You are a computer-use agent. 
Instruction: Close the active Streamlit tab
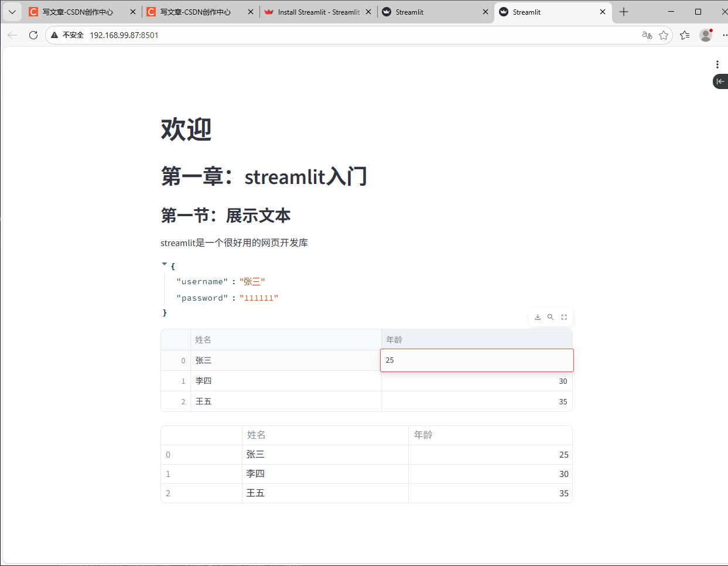(x=603, y=12)
